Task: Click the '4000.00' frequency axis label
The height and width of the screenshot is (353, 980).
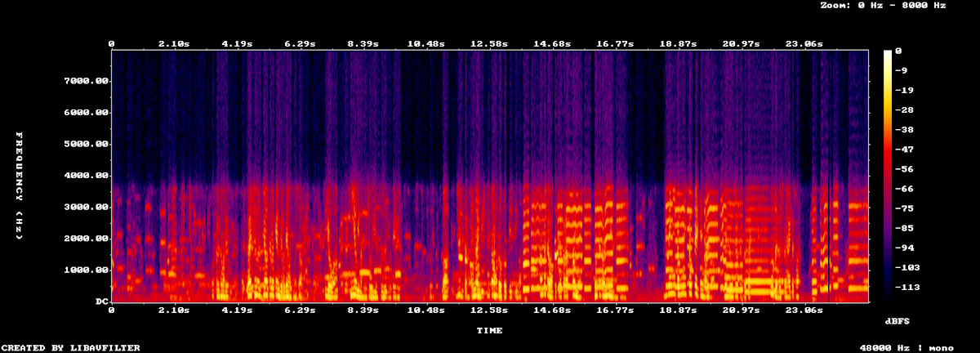Action: (86, 176)
